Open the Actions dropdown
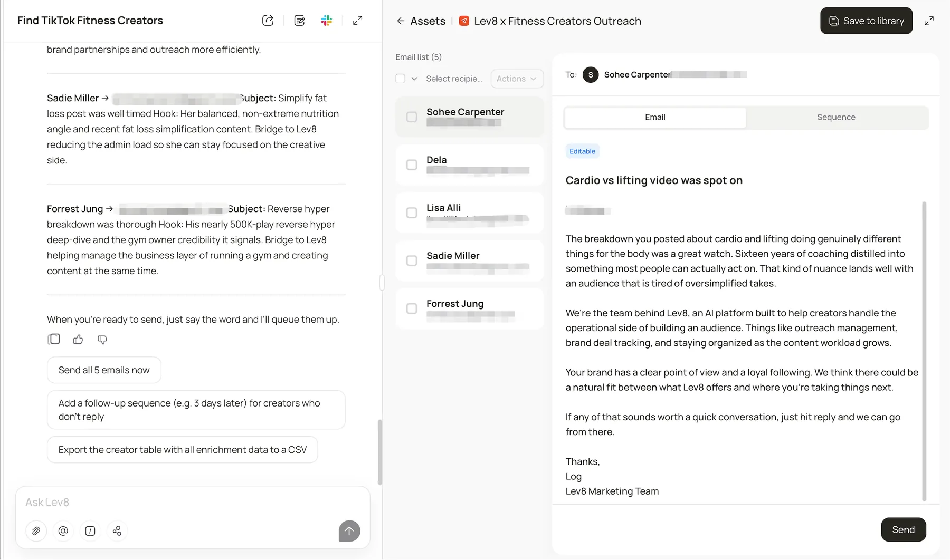Viewport: 950px width, 560px height. (x=517, y=79)
